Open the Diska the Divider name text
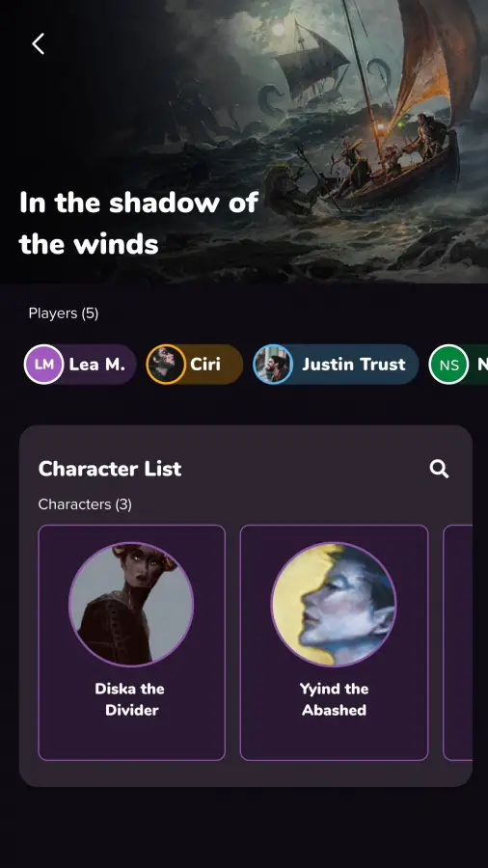The height and width of the screenshot is (868, 488). point(131,699)
